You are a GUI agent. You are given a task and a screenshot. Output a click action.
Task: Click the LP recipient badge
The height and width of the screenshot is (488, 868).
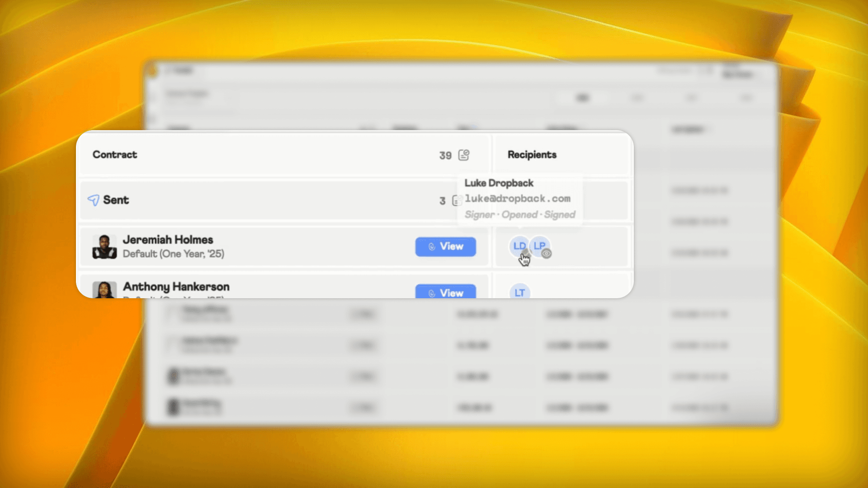point(539,245)
